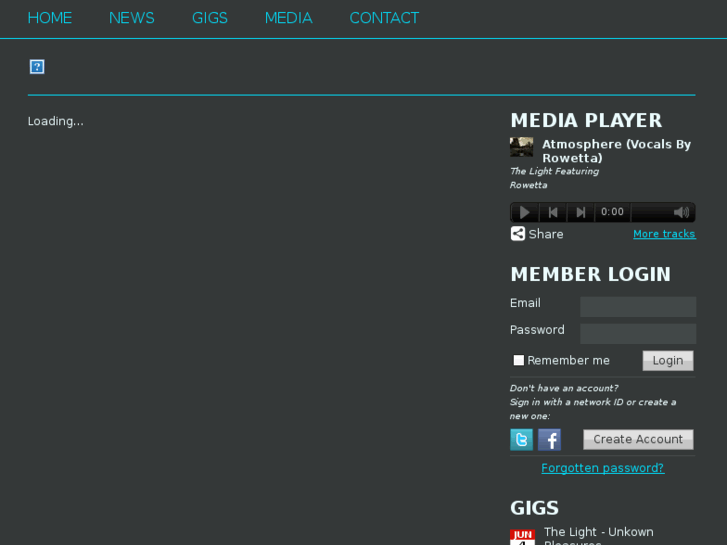
Task: Click the 0:00 playback time display
Action: 612,212
